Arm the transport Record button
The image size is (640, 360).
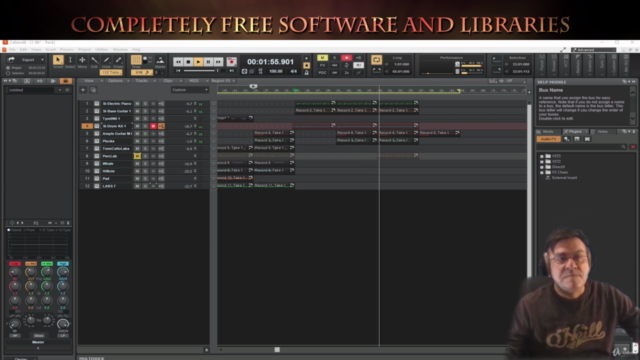pyautogui.click(x=231, y=62)
